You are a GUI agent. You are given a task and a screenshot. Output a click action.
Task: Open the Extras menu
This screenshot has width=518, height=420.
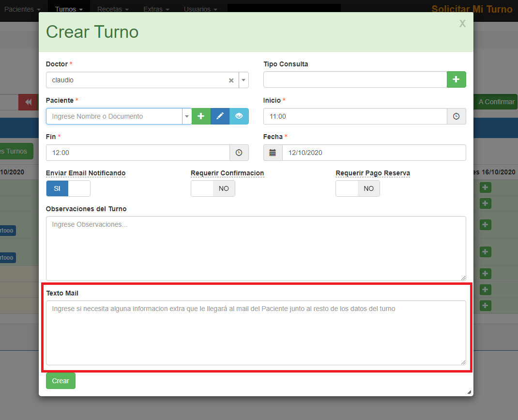pyautogui.click(x=156, y=9)
